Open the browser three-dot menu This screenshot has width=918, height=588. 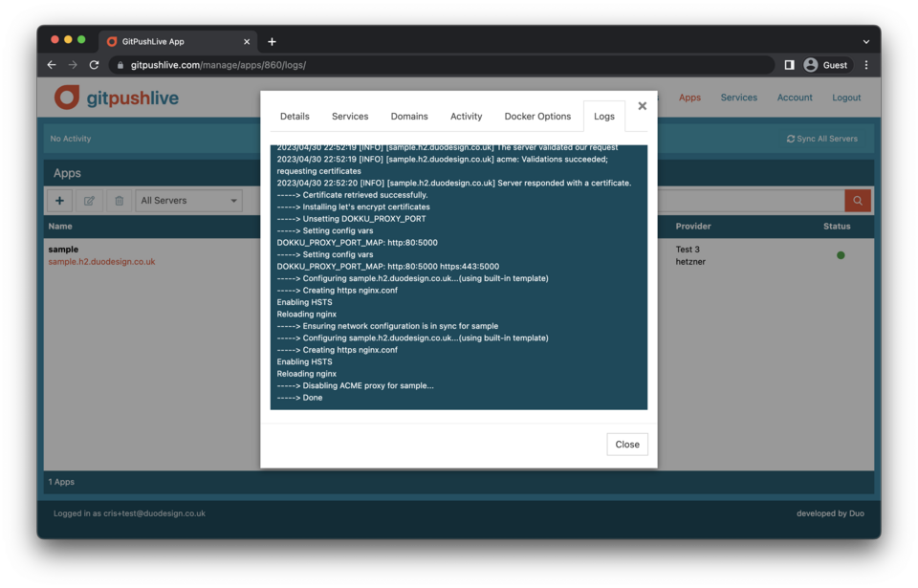pyautogui.click(x=866, y=65)
